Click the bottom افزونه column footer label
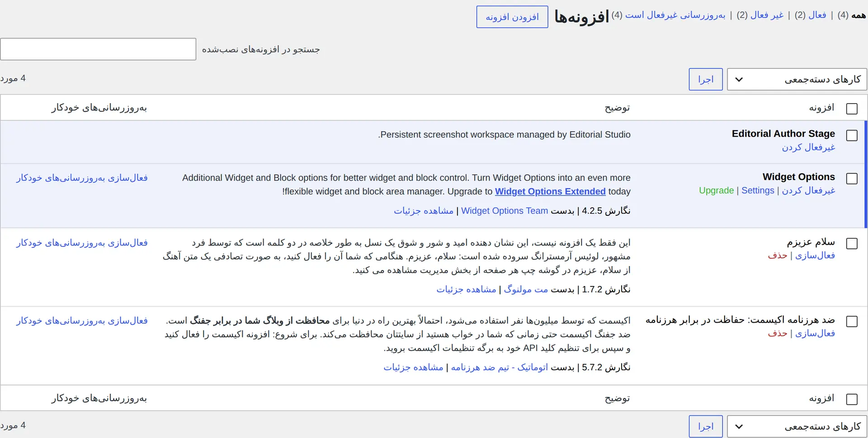 822,398
